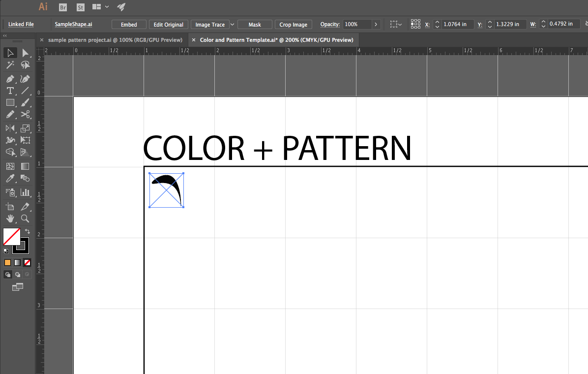This screenshot has width=588, height=374.
Task: Toggle the None fill swatch
Action: pos(27,262)
